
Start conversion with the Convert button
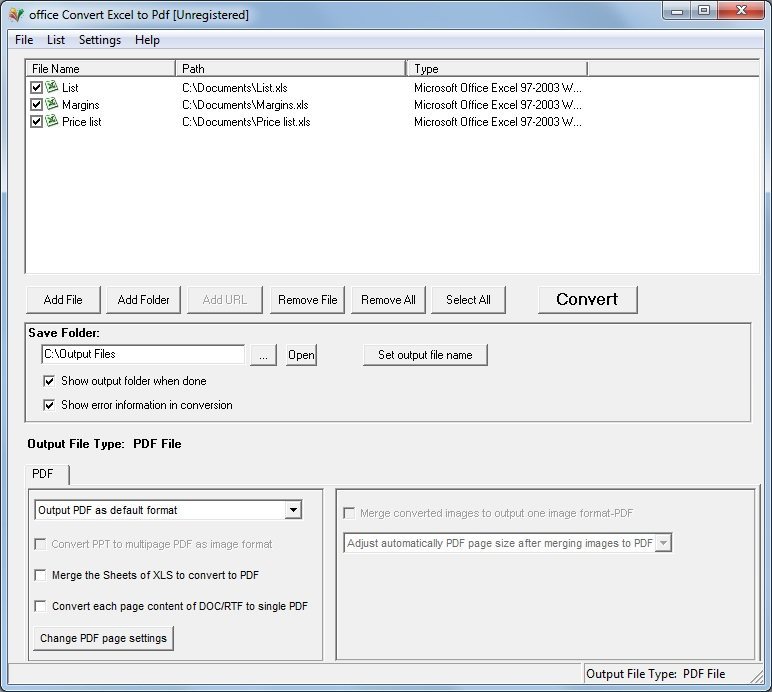[x=587, y=299]
